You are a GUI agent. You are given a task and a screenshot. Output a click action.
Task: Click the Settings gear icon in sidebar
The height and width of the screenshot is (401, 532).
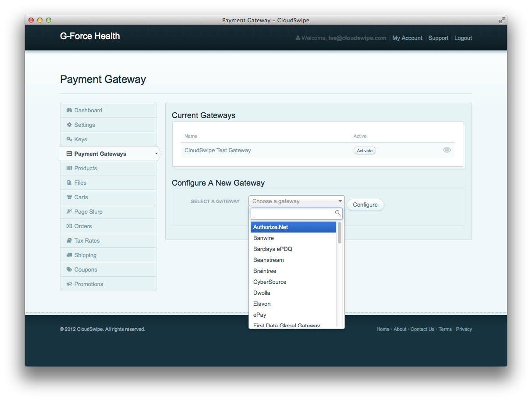coord(69,125)
